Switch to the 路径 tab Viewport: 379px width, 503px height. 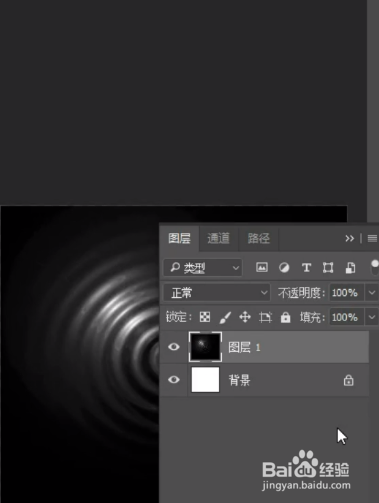coord(259,238)
